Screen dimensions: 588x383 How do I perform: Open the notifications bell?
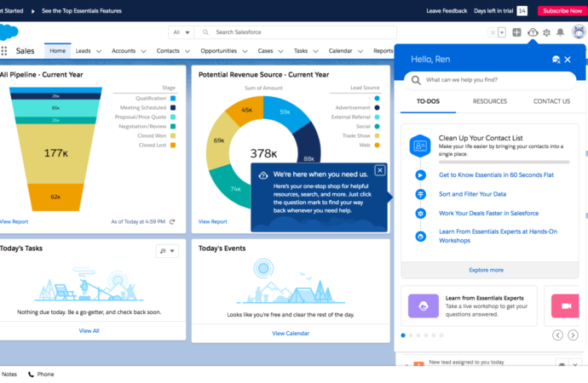pyautogui.click(x=560, y=32)
